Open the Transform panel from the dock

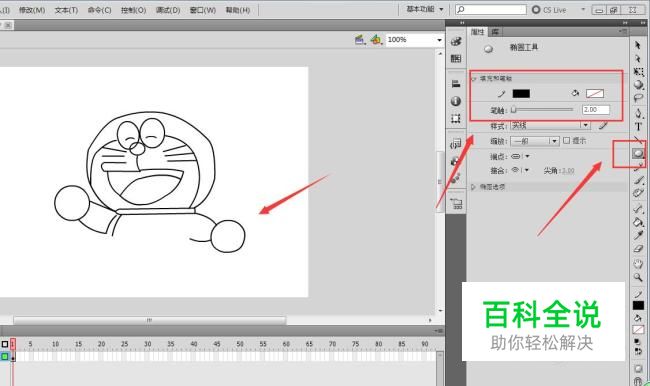456,119
